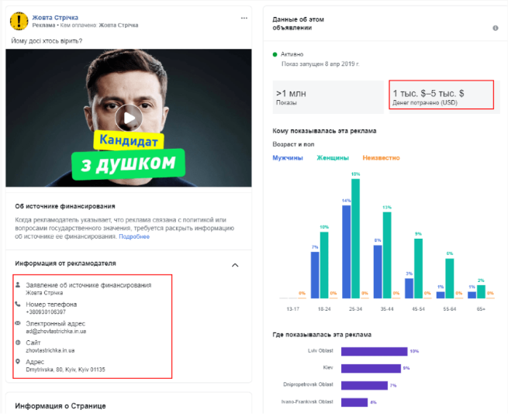Click the 65+ age group label
The width and height of the screenshot is (508, 420).
click(x=481, y=309)
